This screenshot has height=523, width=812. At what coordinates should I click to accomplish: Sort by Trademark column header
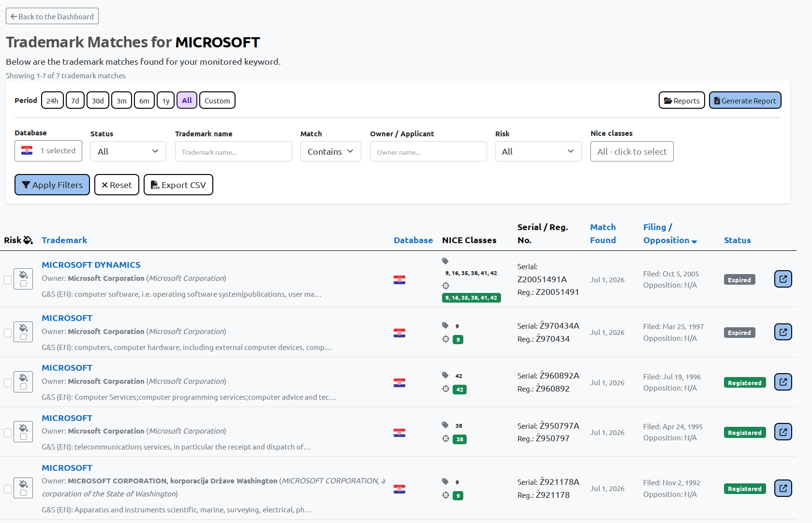coord(64,240)
